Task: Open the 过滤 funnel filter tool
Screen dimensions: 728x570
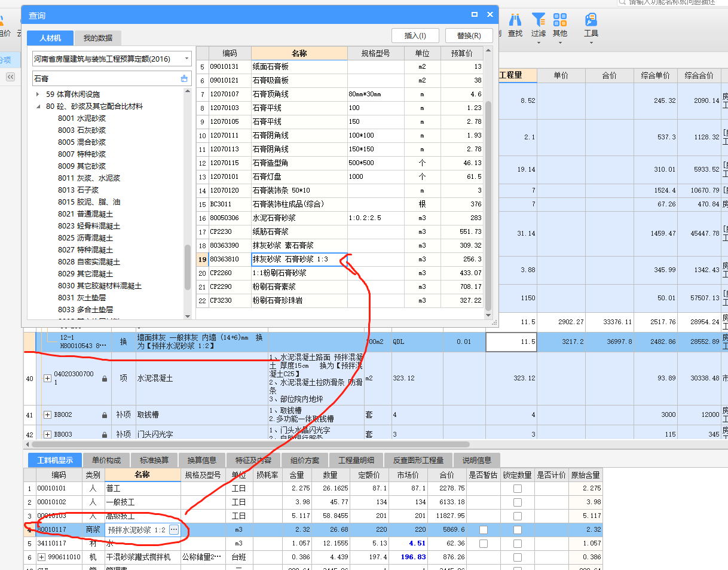Action: [x=539, y=25]
